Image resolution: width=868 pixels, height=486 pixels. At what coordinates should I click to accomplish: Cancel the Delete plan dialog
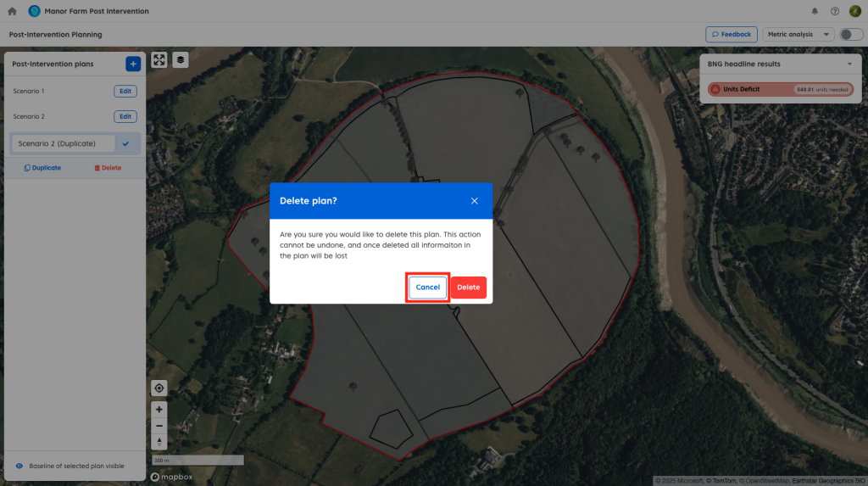tap(427, 288)
